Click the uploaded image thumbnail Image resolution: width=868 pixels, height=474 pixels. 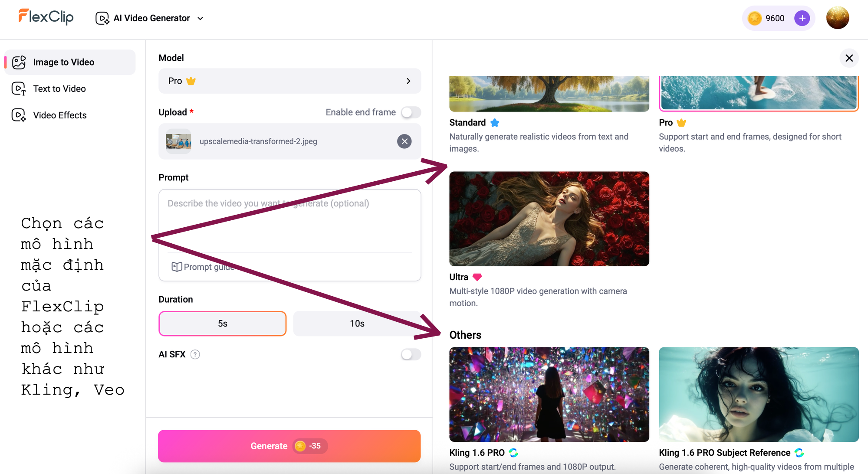178,141
